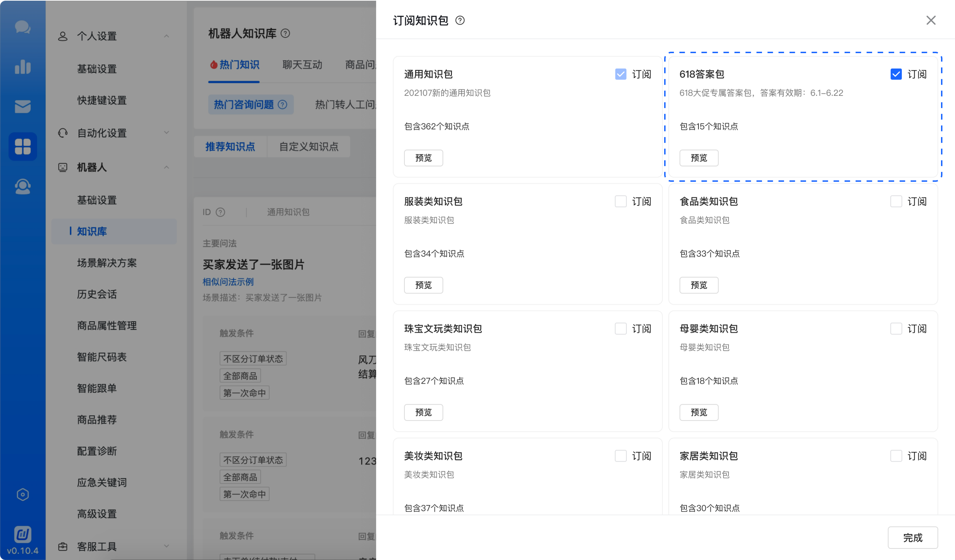This screenshot has height=560, width=955.
Task: Open 场景解决方案 menu item
Action: point(107,263)
